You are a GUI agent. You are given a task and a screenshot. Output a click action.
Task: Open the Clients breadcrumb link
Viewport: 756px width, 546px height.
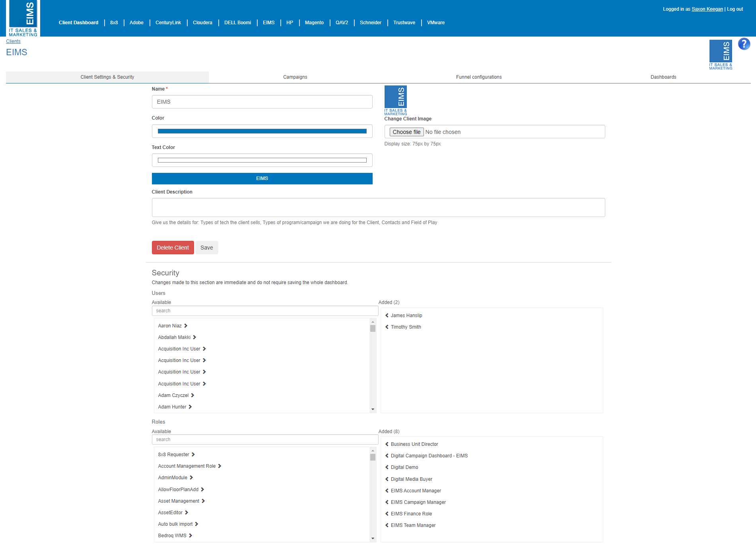(13, 41)
